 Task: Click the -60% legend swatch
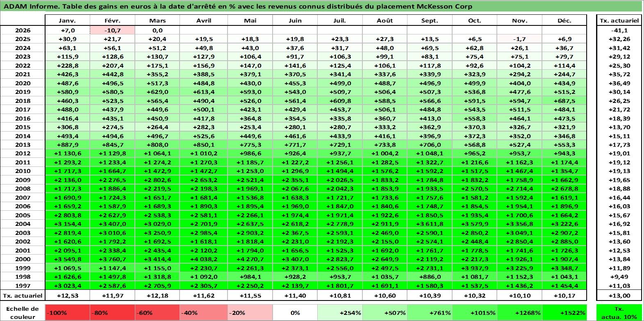157,312
